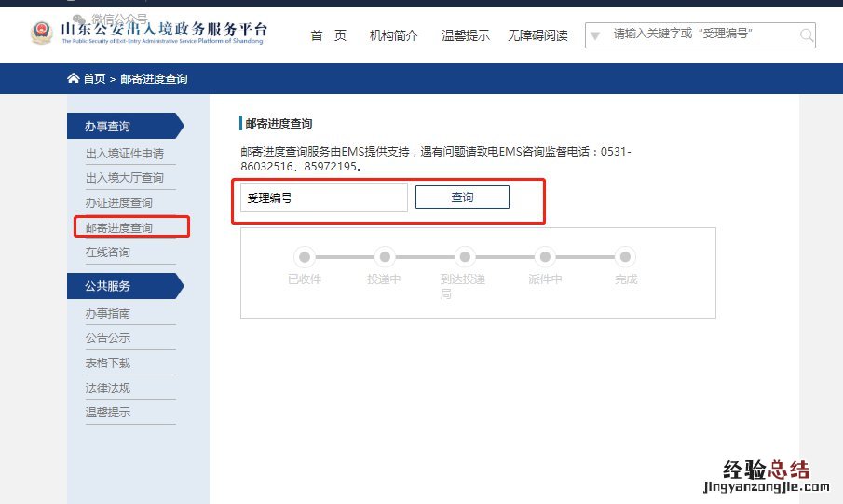Open 机构简介 menu item
The width and height of the screenshot is (843, 504).
pyautogui.click(x=393, y=35)
